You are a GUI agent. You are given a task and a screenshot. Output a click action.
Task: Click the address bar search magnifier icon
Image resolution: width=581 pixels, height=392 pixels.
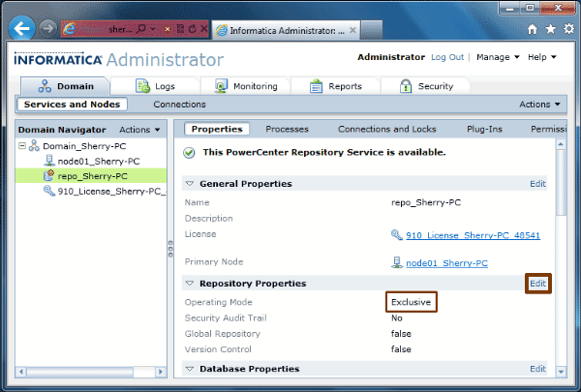coord(140,29)
